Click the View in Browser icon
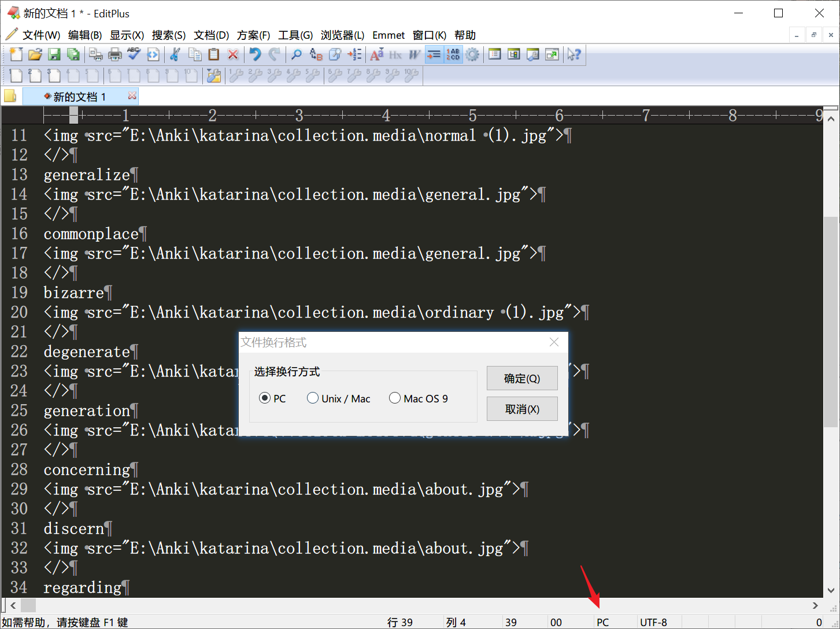This screenshot has width=840, height=629. (153, 54)
